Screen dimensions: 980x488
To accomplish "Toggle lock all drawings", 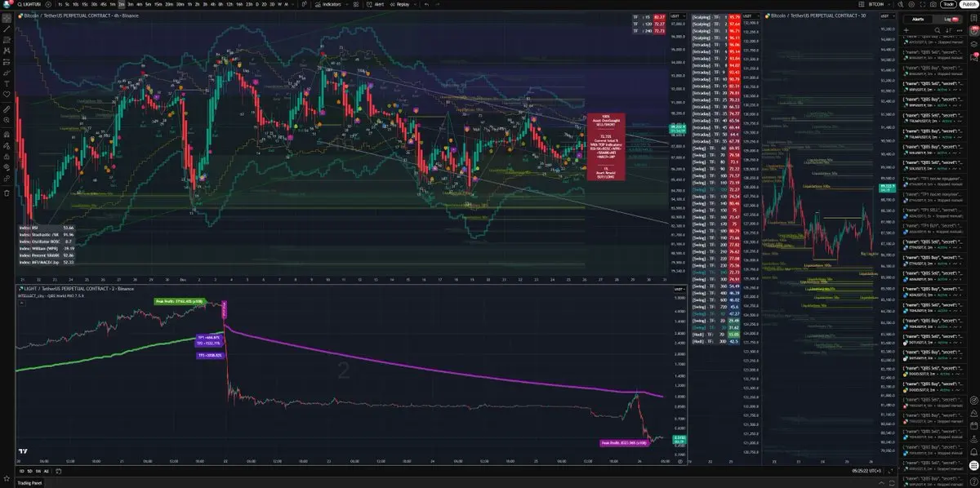I will 7,157.
